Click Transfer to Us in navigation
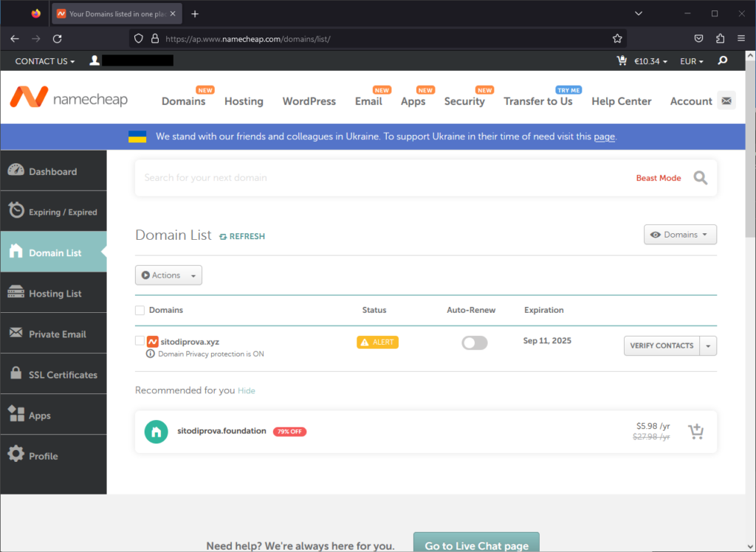756x552 pixels. click(538, 101)
